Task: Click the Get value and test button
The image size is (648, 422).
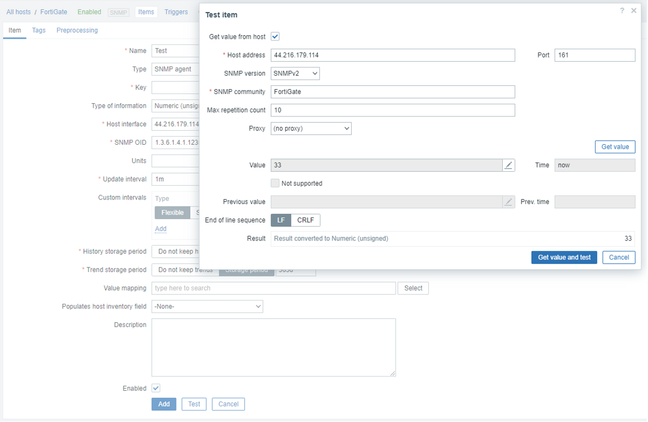Action: click(x=565, y=257)
